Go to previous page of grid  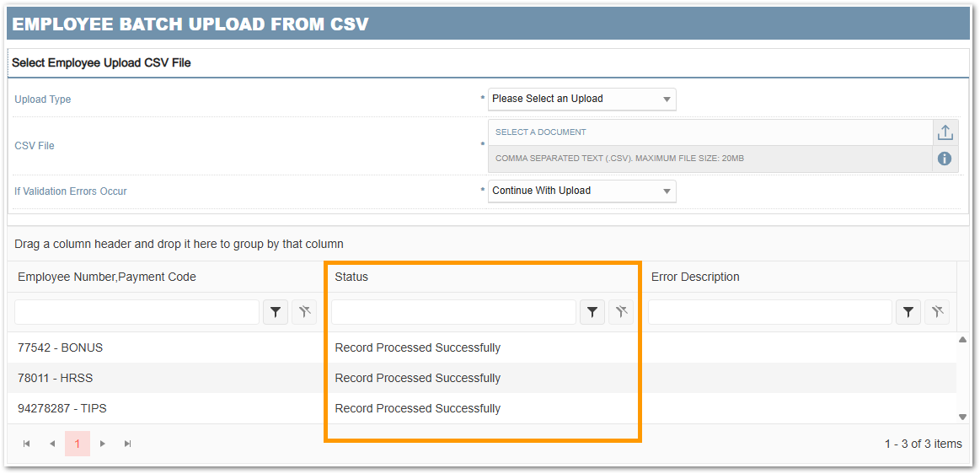point(52,444)
